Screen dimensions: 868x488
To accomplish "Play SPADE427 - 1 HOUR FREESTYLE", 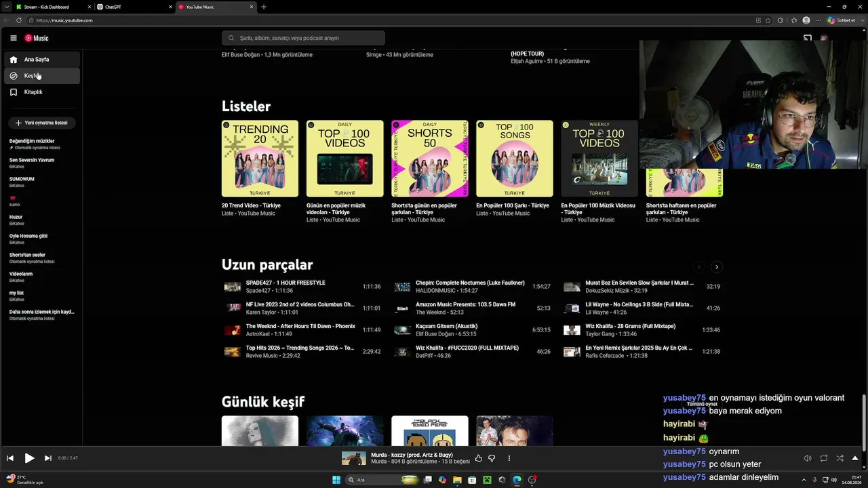I will coord(302,287).
